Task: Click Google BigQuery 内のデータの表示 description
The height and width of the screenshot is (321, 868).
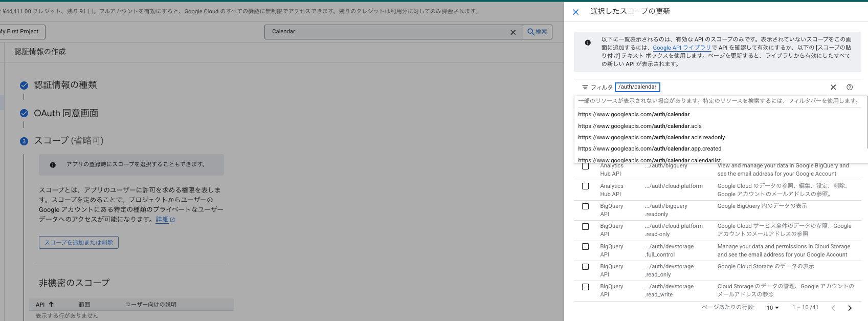Action: 762,206
